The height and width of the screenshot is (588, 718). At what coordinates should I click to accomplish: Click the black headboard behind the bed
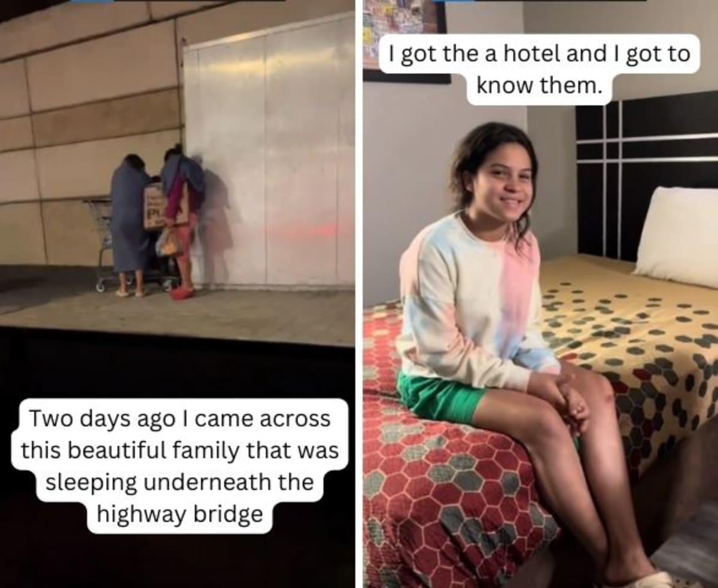[646, 173]
